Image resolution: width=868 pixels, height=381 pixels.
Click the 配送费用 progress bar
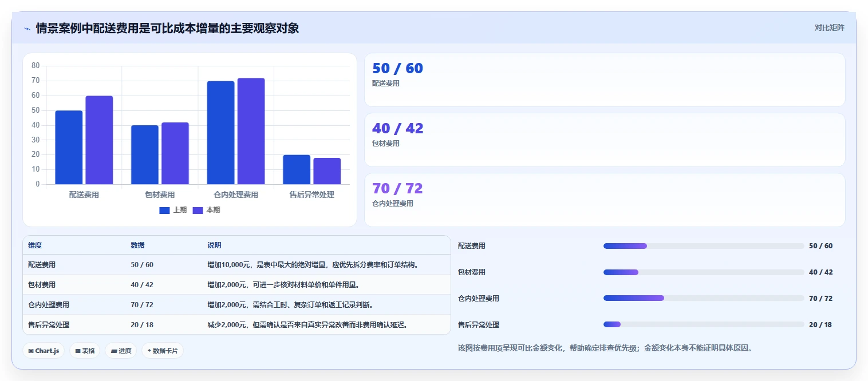[x=704, y=246]
